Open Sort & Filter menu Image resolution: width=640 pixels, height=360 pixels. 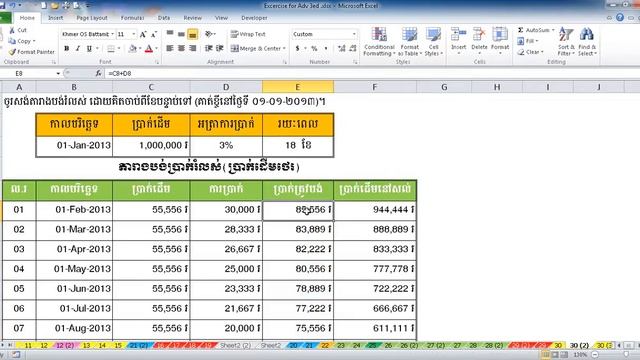[566, 42]
